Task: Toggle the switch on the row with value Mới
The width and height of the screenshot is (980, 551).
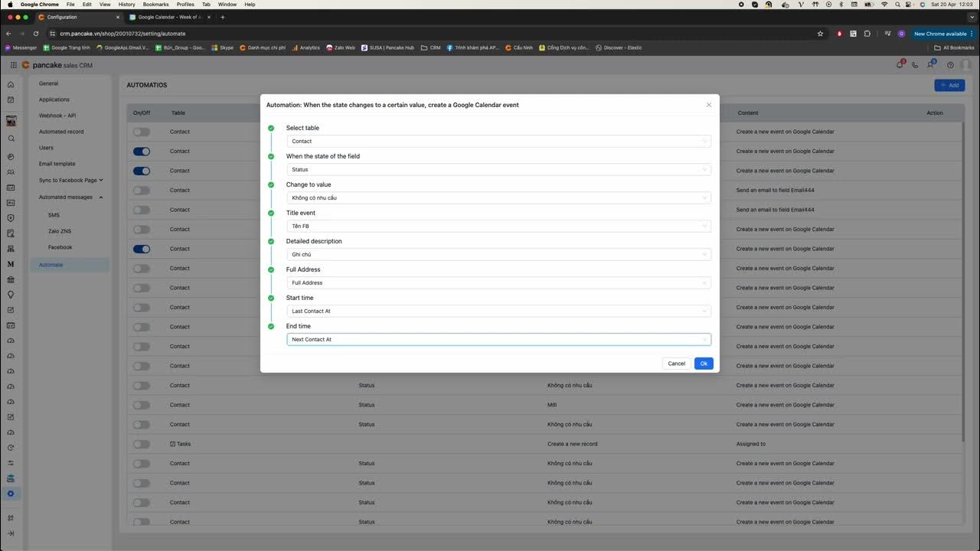Action: pos(142,405)
